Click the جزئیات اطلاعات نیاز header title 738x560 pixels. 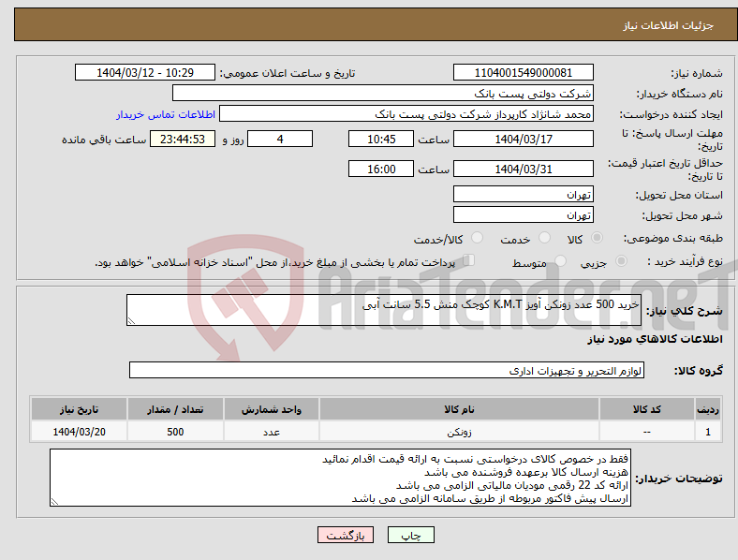coord(669,25)
